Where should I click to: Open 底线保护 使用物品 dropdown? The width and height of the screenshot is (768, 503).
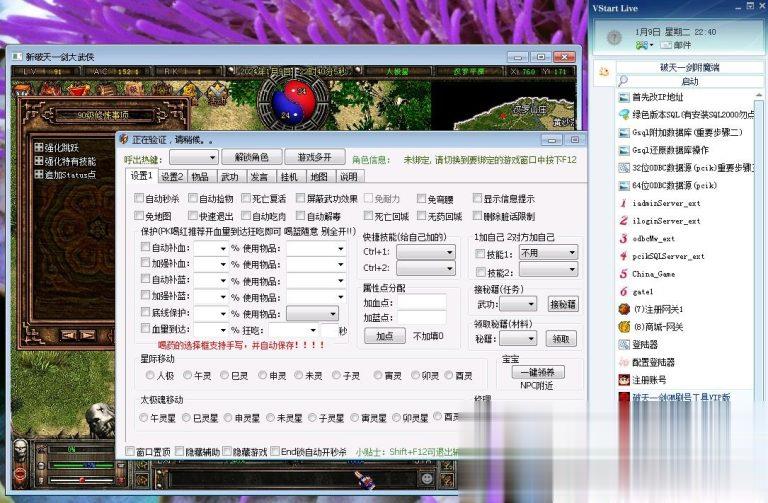coord(312,313)
